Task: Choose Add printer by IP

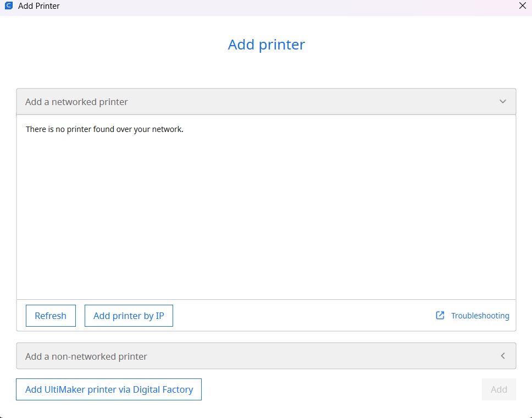Action: click(129, 316)
